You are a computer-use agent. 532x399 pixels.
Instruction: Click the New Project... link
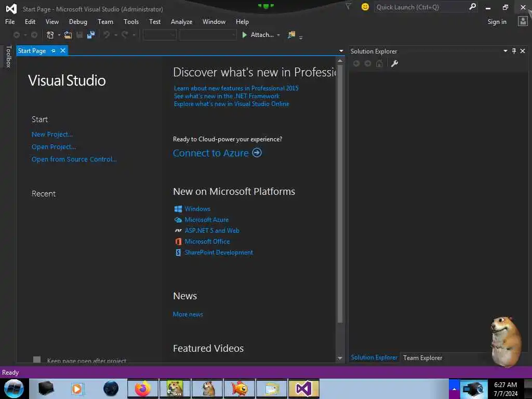point(52,135)
